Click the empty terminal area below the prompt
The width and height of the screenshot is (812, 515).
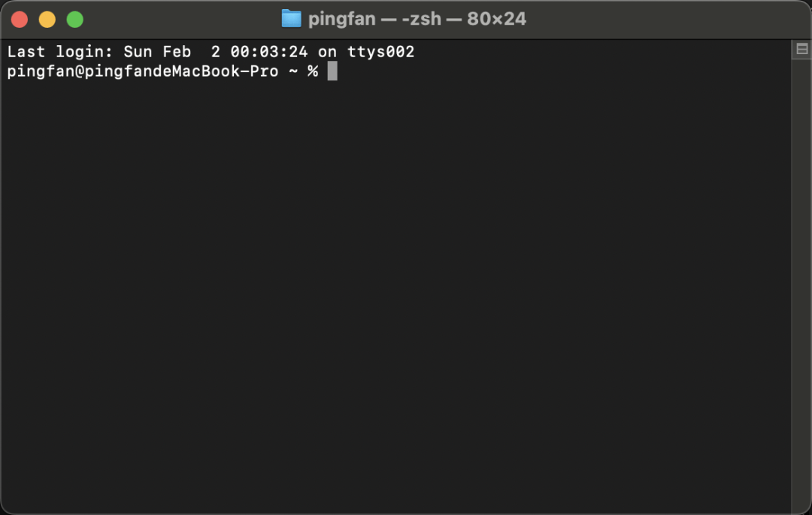[x=395, y=295]
